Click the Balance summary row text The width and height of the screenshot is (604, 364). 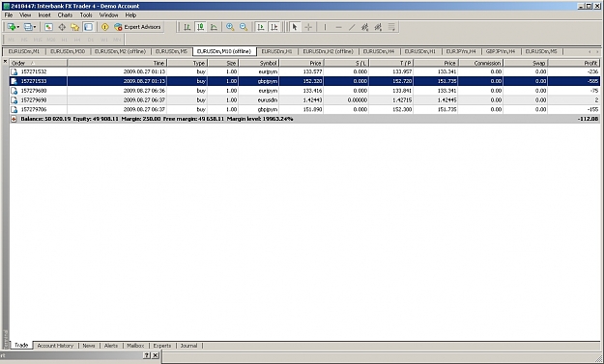coord(157,119)
